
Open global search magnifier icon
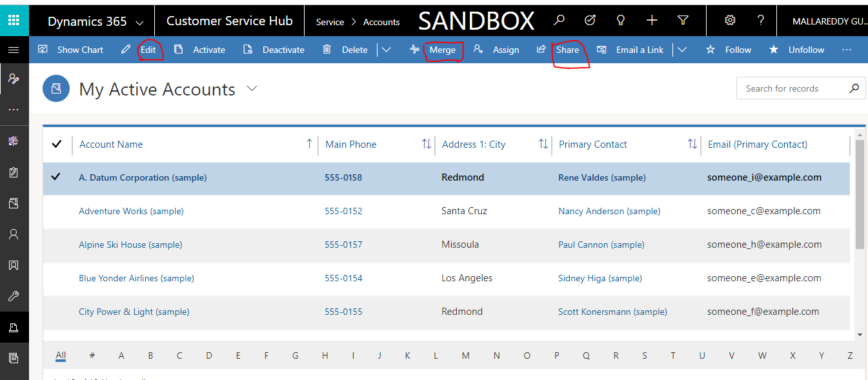pos(559,21)
